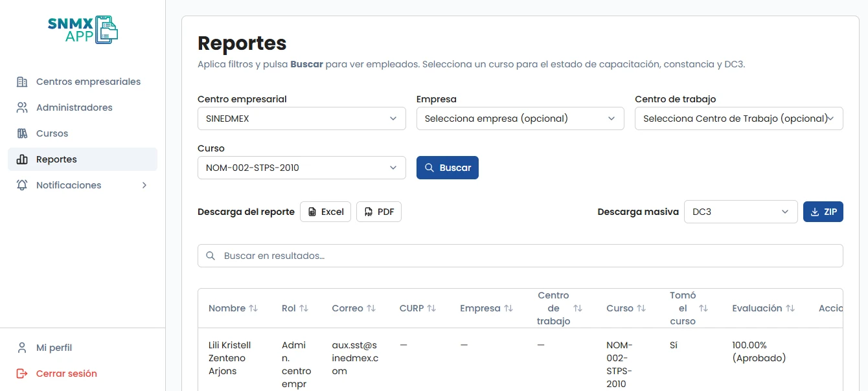The height and width of the screenshot is (391, 868).
Task: Open Curso dropdown showing NOM-002-STPS-2010
Action: (x=302, y=168)
